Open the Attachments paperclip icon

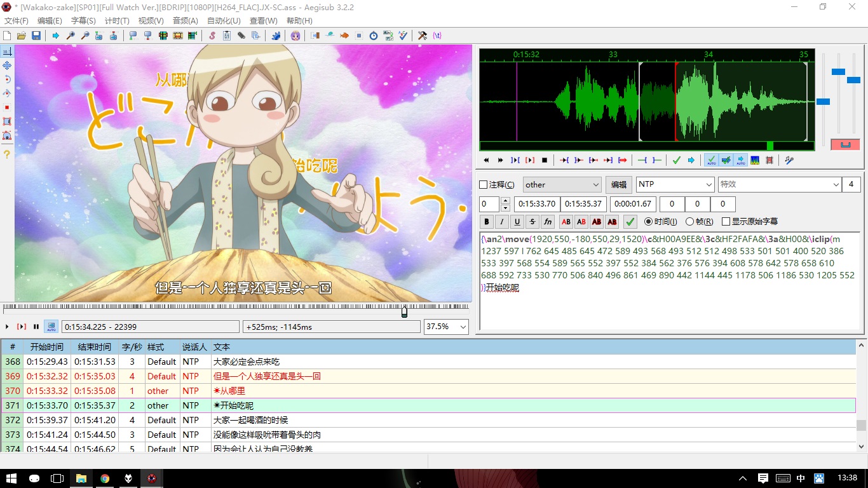[241, 36]
